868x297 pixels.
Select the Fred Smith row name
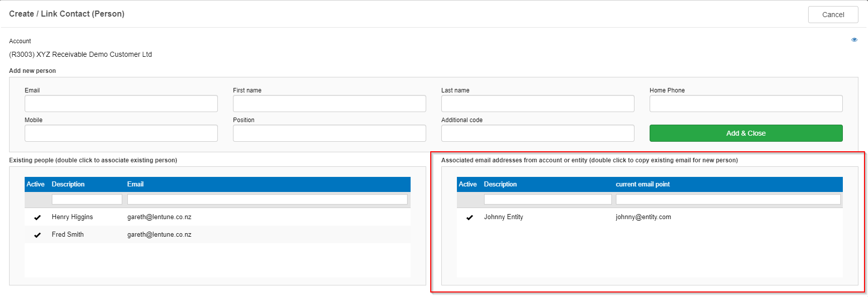pos(68,235)
